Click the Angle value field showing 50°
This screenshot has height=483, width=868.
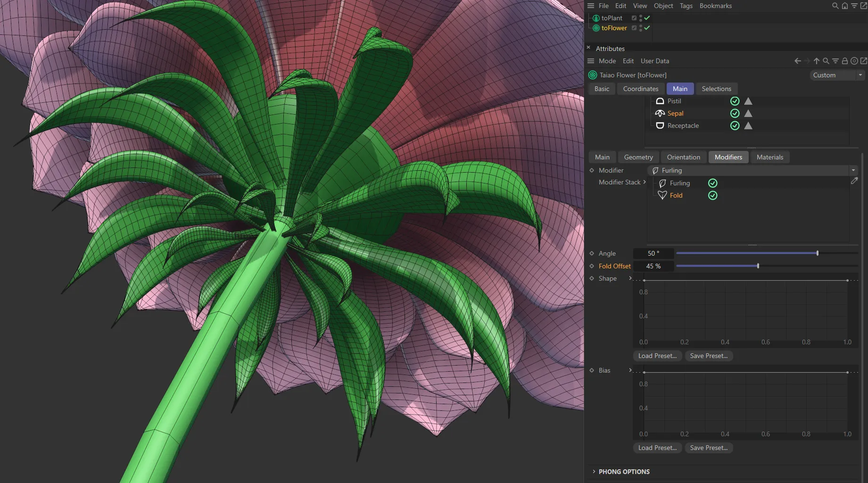[x=653, y=253]
